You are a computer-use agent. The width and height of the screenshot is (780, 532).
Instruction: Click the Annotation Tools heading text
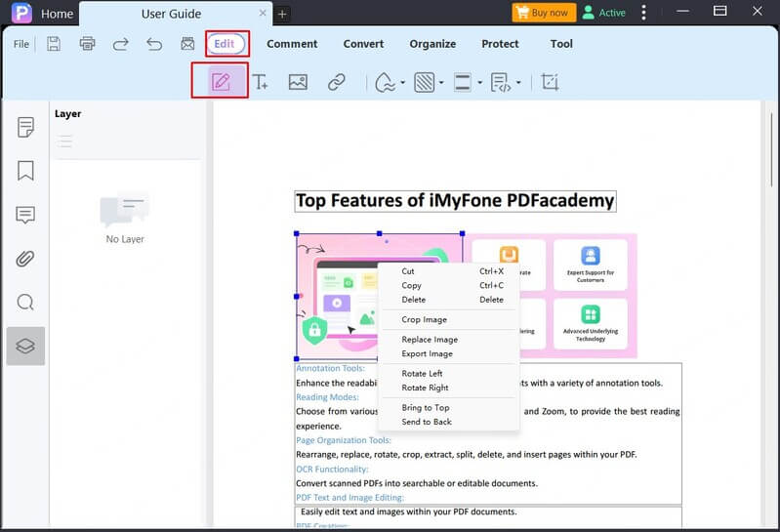(330, 368)
